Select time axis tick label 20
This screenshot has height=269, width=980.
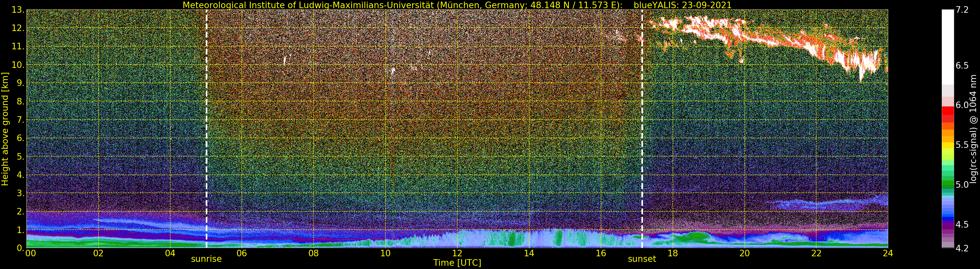(745, 253)
